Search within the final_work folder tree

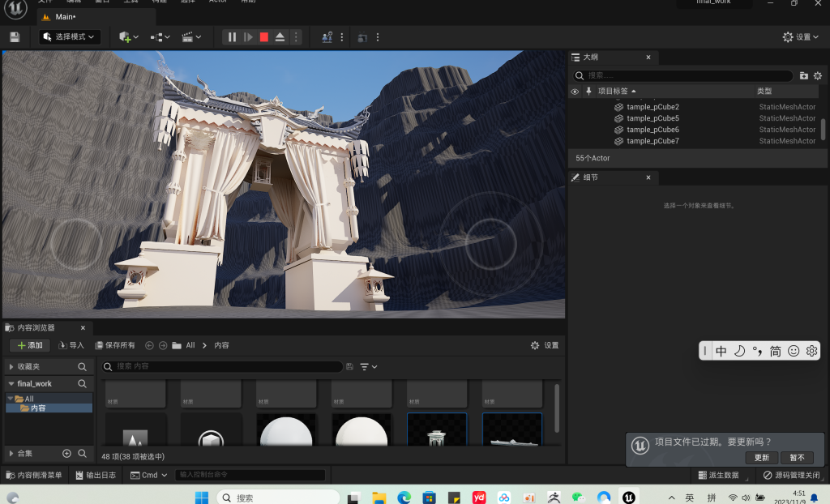[82, 383]
